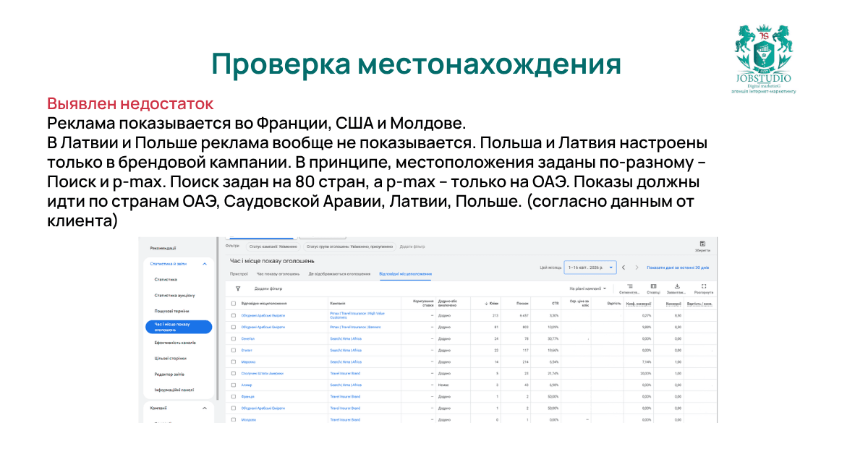Check the Франція row checkbox
868x454 pixels.
[234, 396]
